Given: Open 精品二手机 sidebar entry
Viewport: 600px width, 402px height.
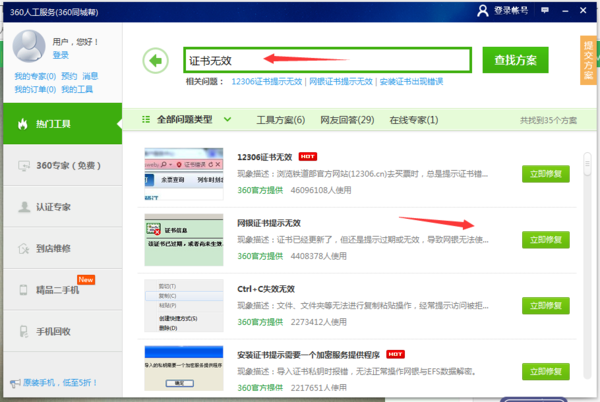Looking at the screenshot, I should point(60,289).
